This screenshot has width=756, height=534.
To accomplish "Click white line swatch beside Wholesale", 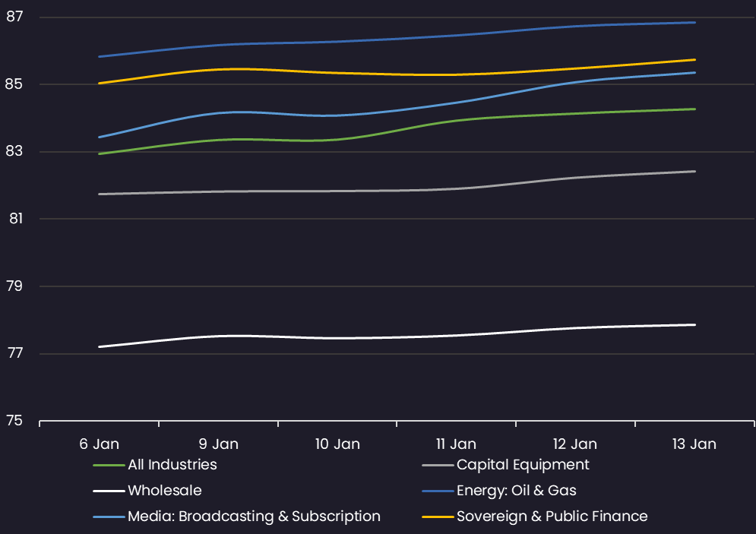I will [108, 491].
